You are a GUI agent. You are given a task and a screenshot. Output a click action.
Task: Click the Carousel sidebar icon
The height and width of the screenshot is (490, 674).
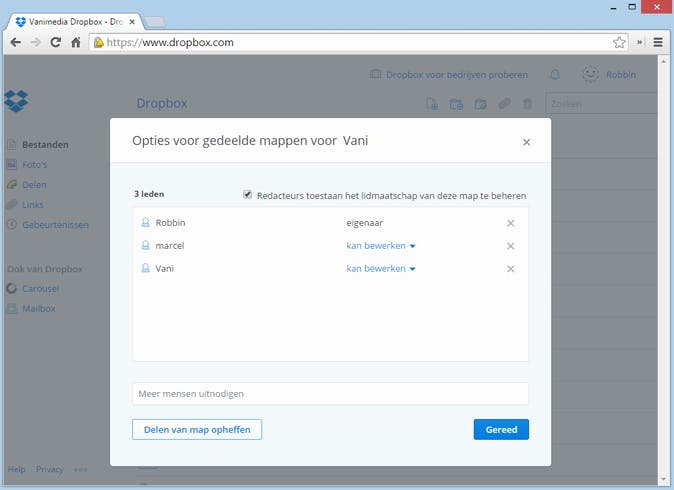pos(12,288)
